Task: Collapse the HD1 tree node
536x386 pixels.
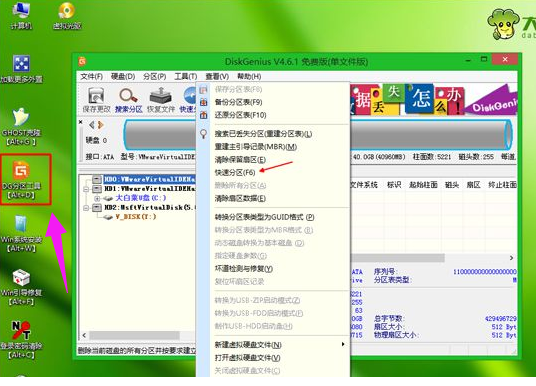Action: pyautogui.click(x=86, y=189)
